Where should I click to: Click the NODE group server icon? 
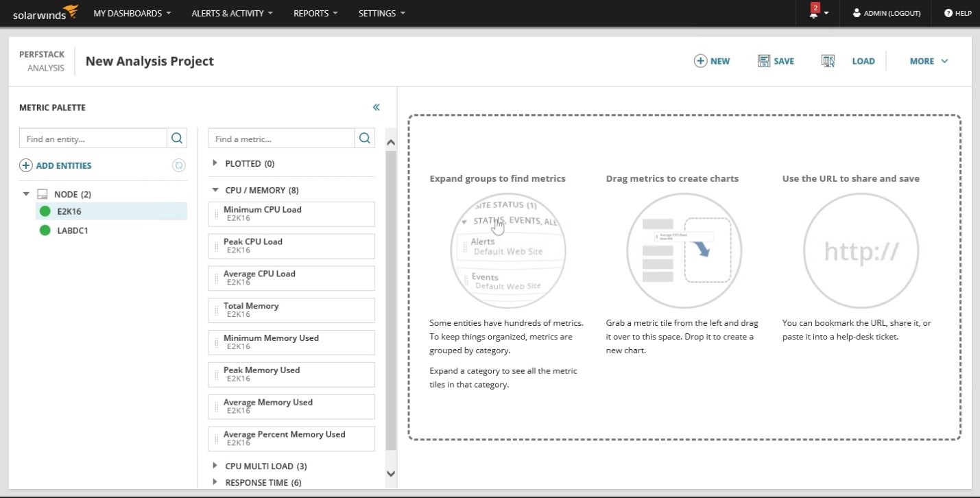pos(42,194)
